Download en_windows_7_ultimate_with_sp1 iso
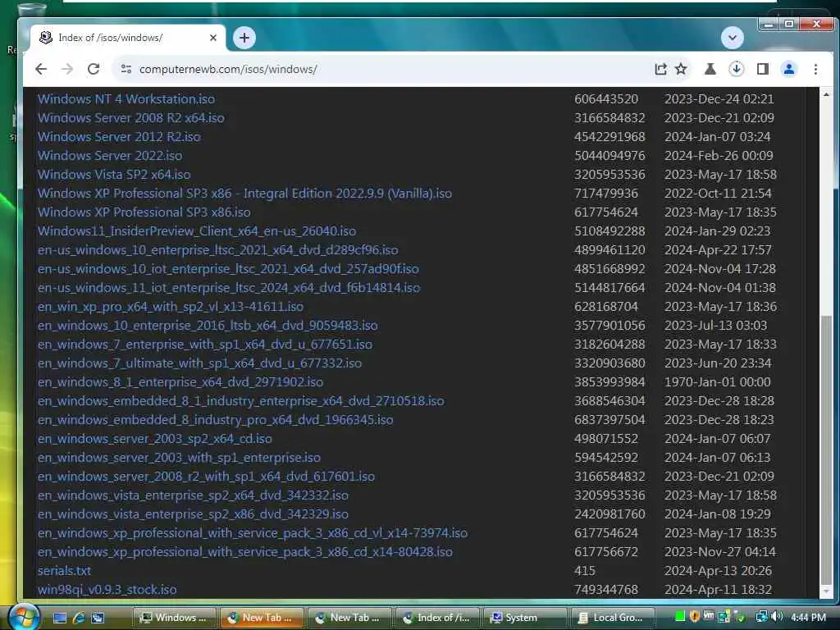The height and width of the screenshot is (630, 840). pos(199,363)
